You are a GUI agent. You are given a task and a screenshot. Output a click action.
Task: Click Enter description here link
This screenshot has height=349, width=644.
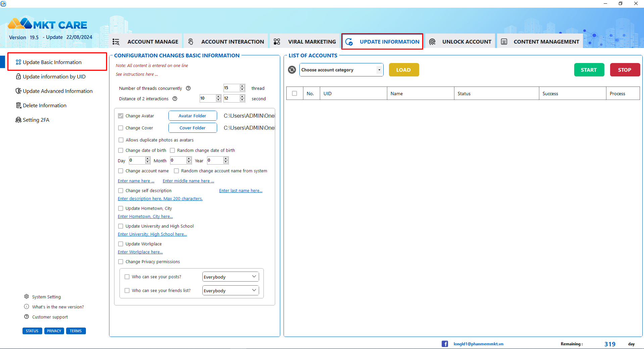pos(160,198)
